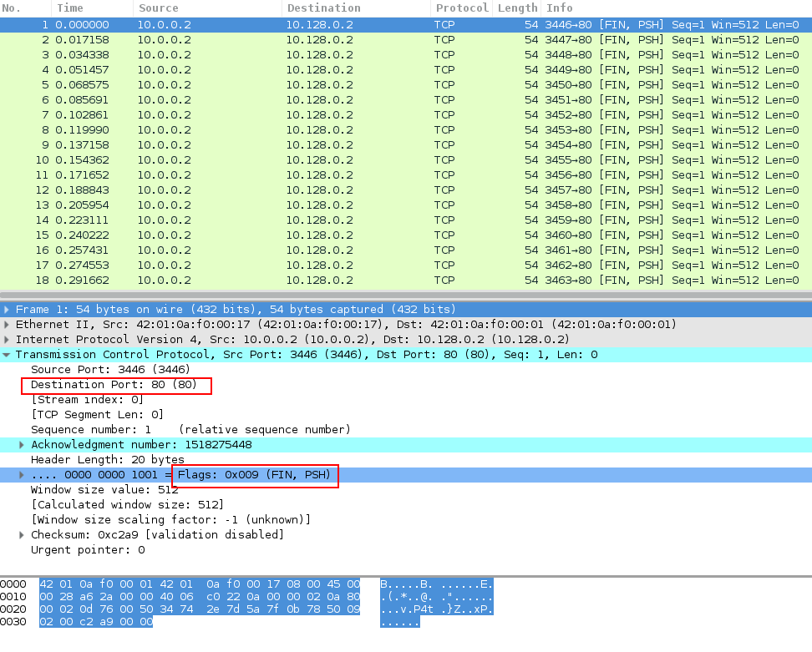The width and height of the screenshot is (812, 652).
Task: Select packet 2 at time 0.017158
Action: pos(406,39)
